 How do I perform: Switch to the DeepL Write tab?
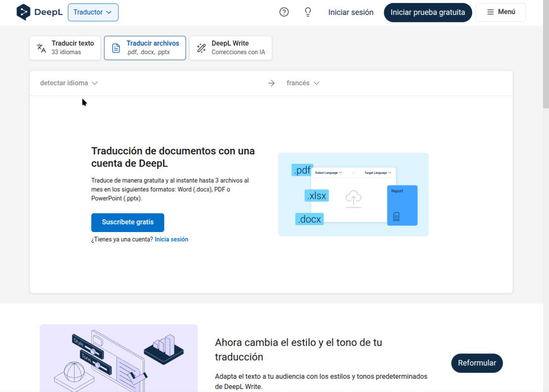(x=231, y=48)
